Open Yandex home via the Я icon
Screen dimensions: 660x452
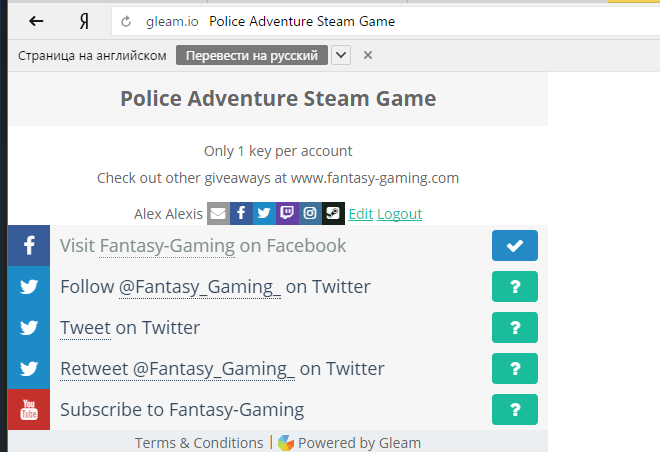point(84,21)
